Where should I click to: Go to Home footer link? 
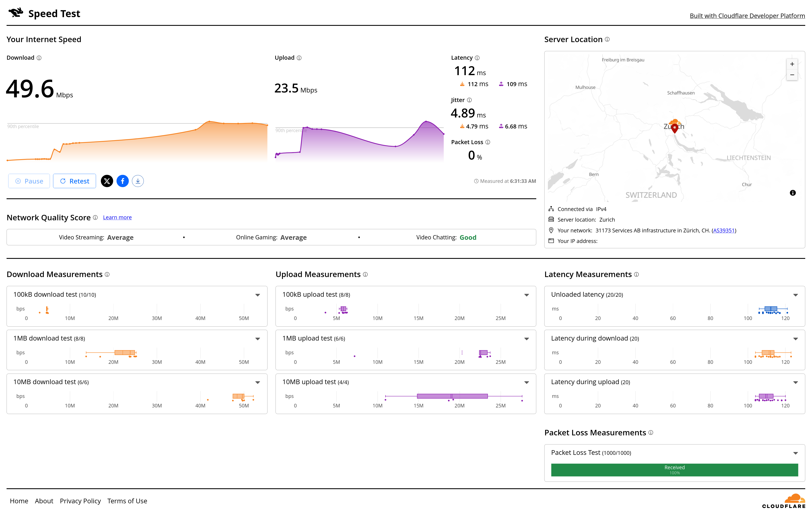pyautogui.click(x=19, y=501)
